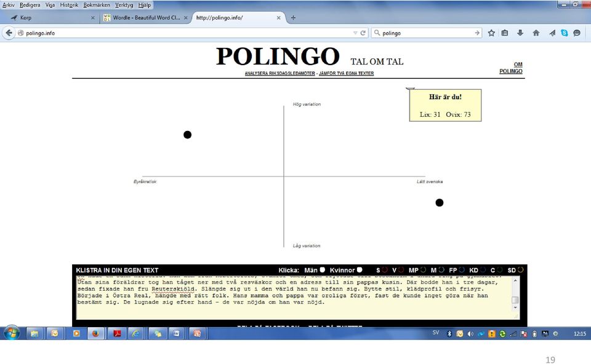Toggle the C party circle
Image resolution: width=591 pixels, height=364 pixels.
pos(499,270)
